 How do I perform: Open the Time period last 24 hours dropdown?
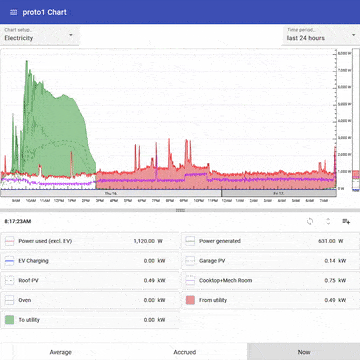[321, 35]
